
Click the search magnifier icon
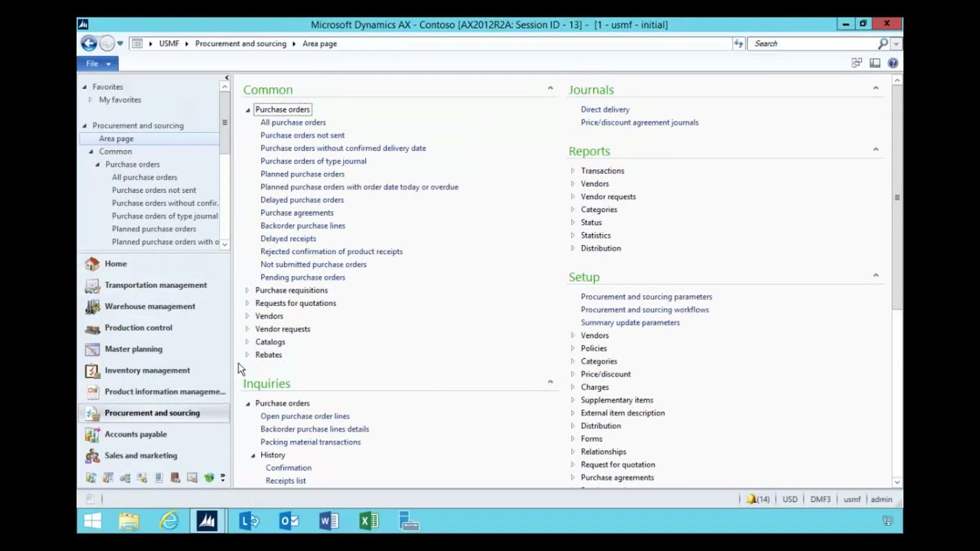(x=883, y=44)
